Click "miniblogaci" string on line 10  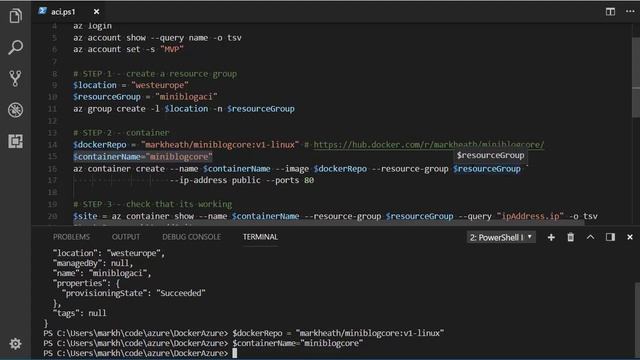pyautogui.click(x=187, y=97)
